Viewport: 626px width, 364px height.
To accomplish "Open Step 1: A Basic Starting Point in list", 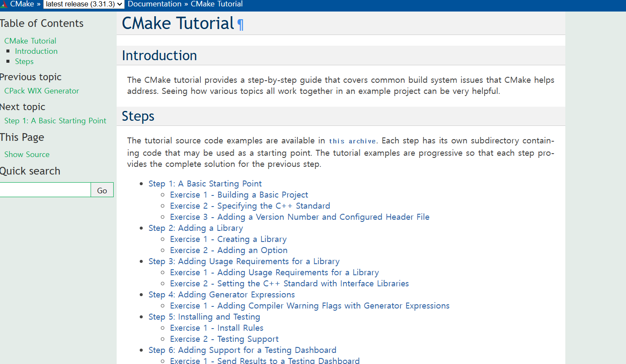I will [x=205, y=184].
